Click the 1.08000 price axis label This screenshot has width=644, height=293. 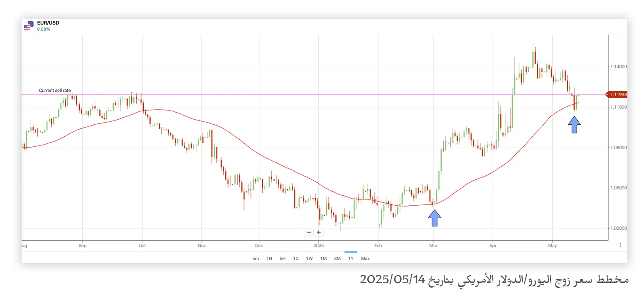click(x=618, y=148)
